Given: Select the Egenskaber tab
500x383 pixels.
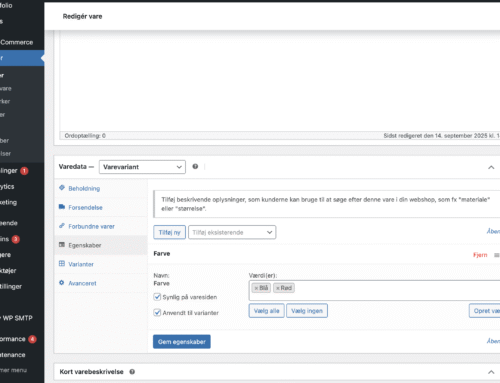Looking at the screenshot, I should (101, 245).
